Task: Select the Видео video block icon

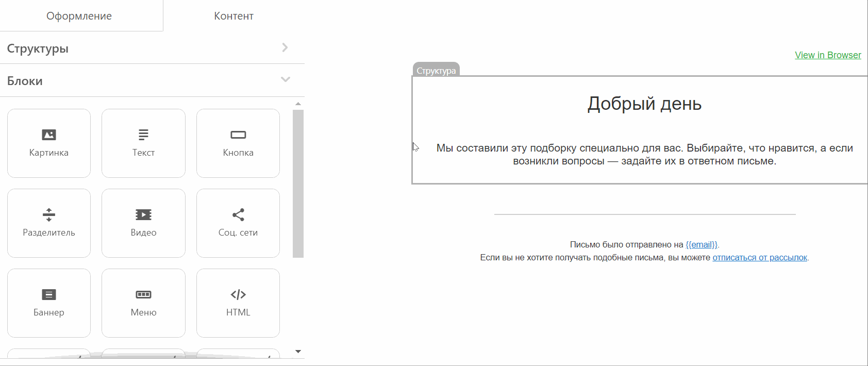Action: [143, 215]
